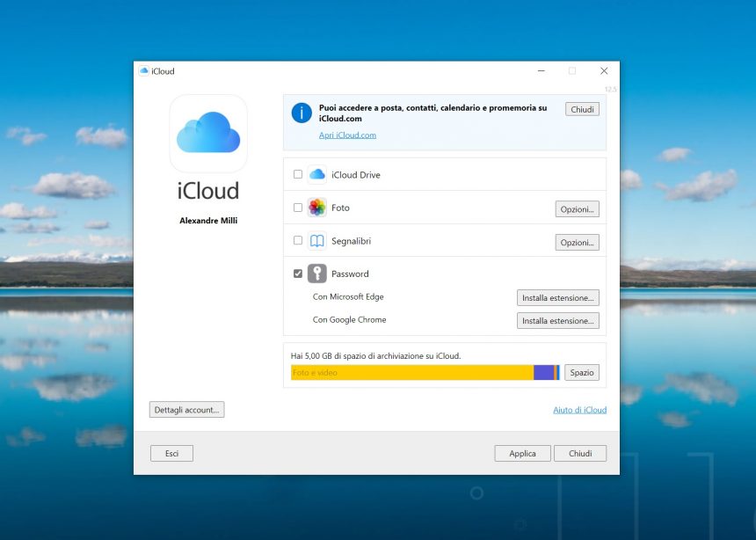Tick the Foto checkbox
Screen dimensions: 756x540
pos(298,208)
